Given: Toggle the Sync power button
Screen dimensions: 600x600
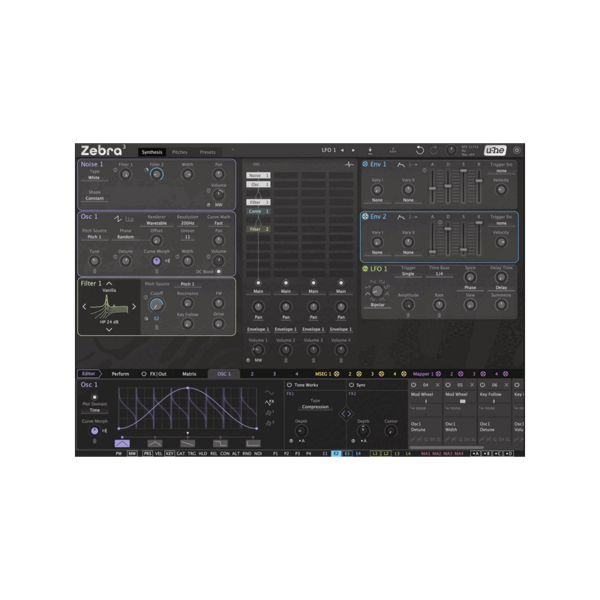Looking at the screenshot, I should 351,385.
